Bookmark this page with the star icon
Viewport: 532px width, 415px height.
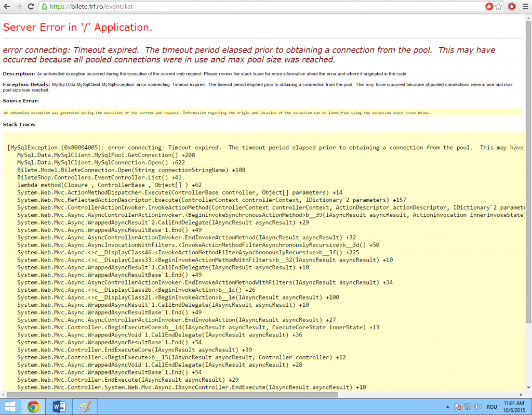coord(498,7)
